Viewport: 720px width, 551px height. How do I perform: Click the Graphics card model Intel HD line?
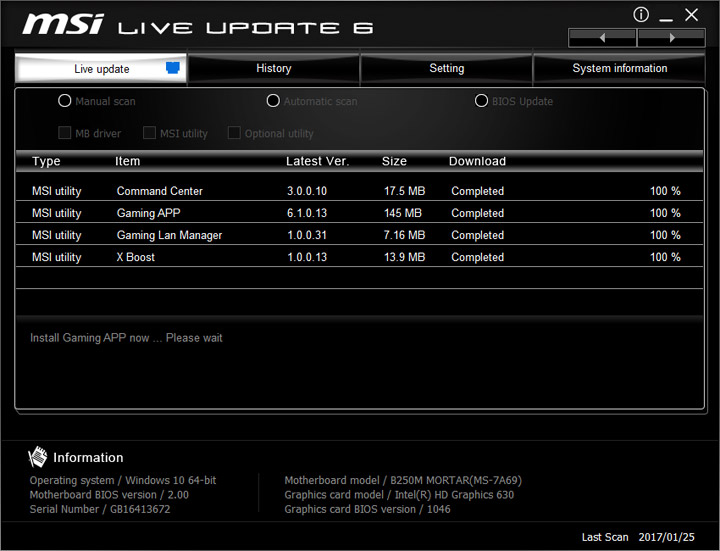pos(399,495)
